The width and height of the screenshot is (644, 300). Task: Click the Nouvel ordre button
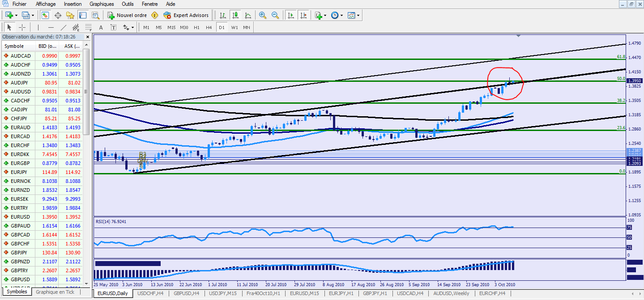click(127, 15)
